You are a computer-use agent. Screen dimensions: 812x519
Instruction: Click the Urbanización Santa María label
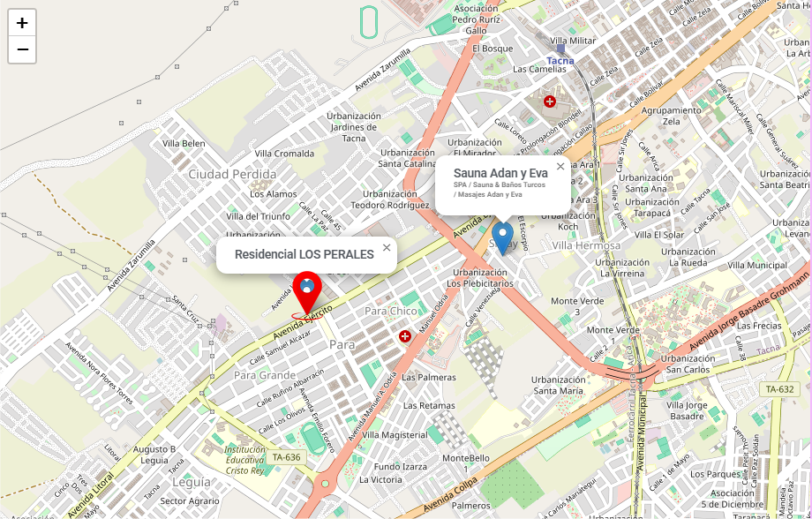[558, 385]
